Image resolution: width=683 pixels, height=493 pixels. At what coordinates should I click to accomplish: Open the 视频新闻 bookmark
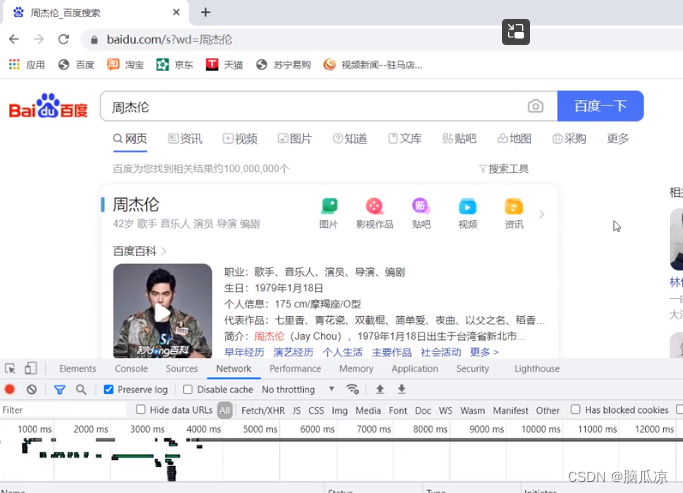[373, 65]
